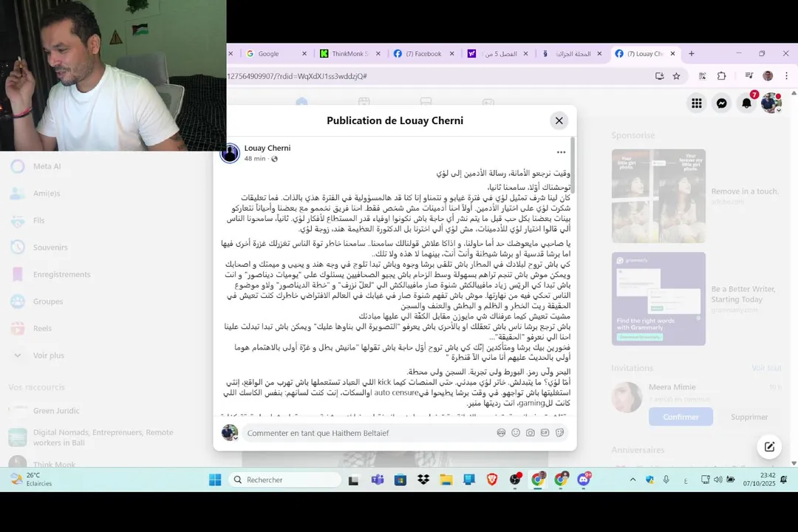Open the post options three-dot menu

(x=561, y=152)
